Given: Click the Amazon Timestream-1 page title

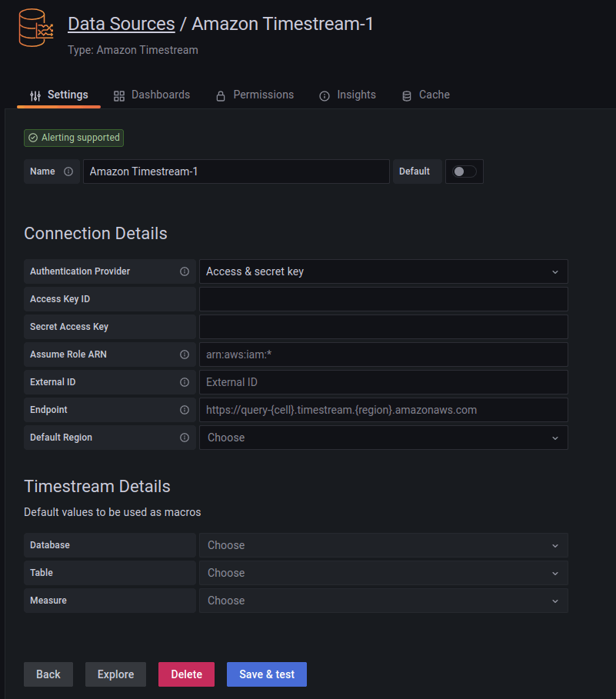Looking at the screenshot, I should (x=282, y=24).
